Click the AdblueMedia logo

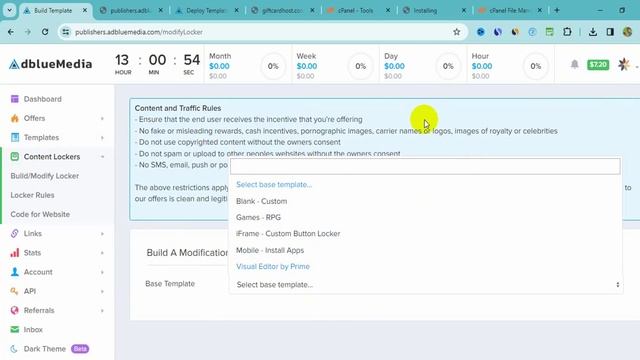click(x=51, y=64)
